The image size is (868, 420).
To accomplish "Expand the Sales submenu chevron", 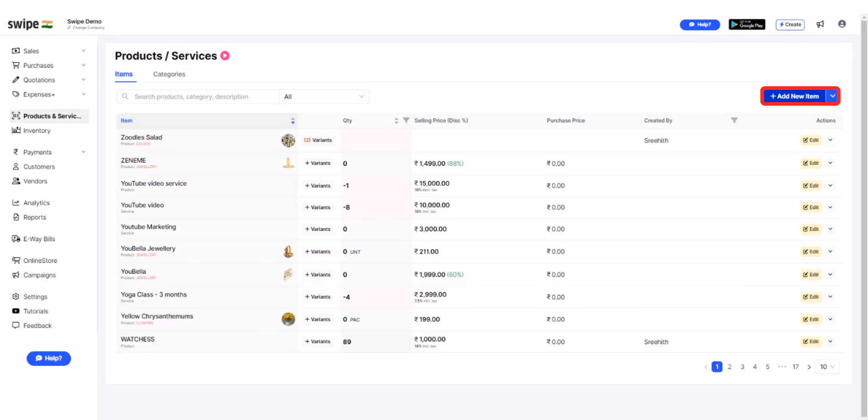I will pyautogui.click(x=84, y=51).
